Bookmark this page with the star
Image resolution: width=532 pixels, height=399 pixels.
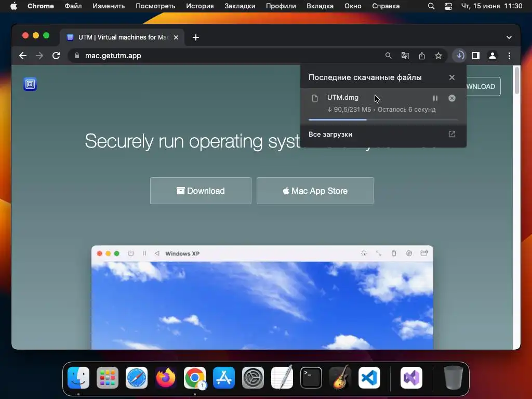[x=438, y=56]
